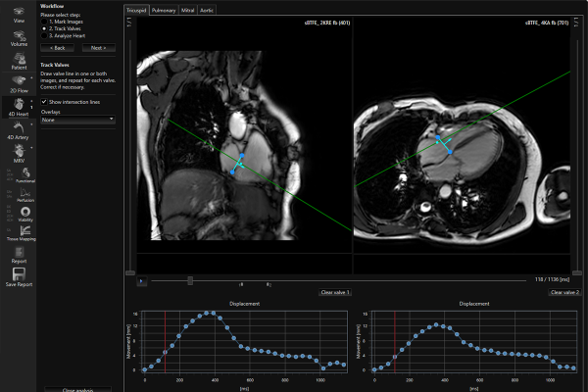Click the left Displacement chart title
Screen dimensions: 588x392
244,304
